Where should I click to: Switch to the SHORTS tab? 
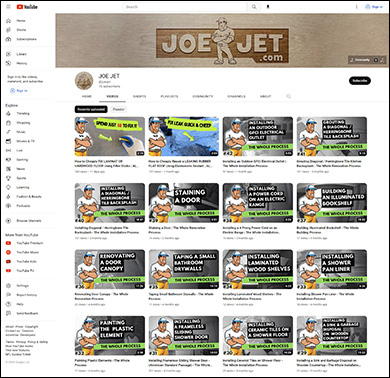[140, 96]
